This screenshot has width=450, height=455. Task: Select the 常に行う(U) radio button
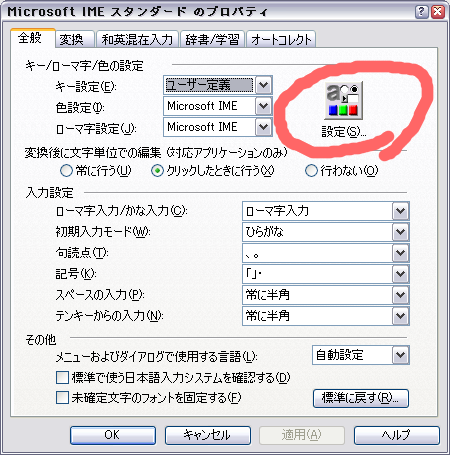[x=66, y=171]
